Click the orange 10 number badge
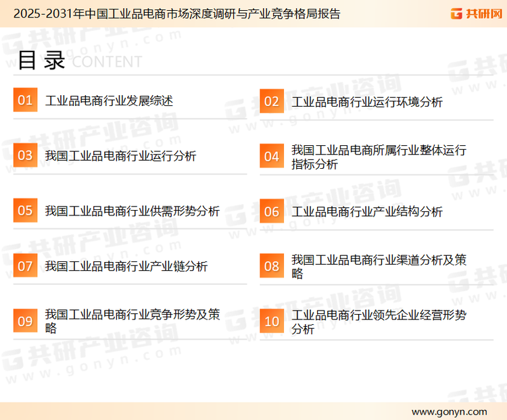507x420 pixels. [x=272, y=321]
